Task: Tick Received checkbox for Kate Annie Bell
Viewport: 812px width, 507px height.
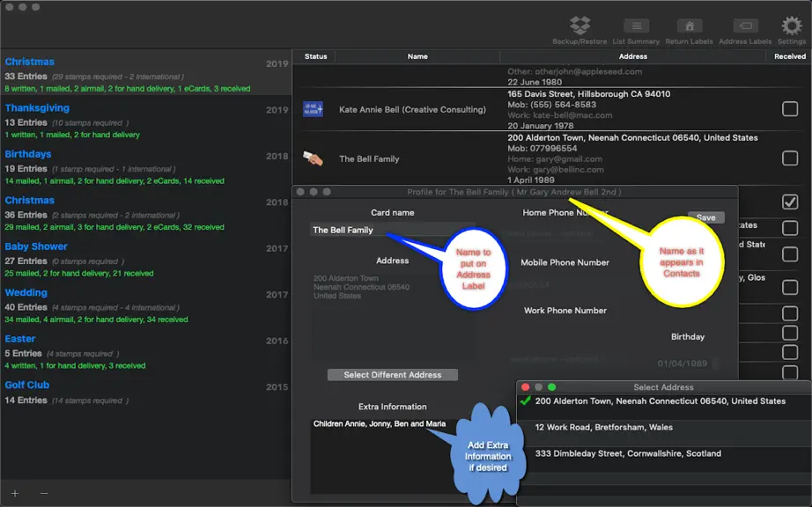Action: tap(790, 109)
